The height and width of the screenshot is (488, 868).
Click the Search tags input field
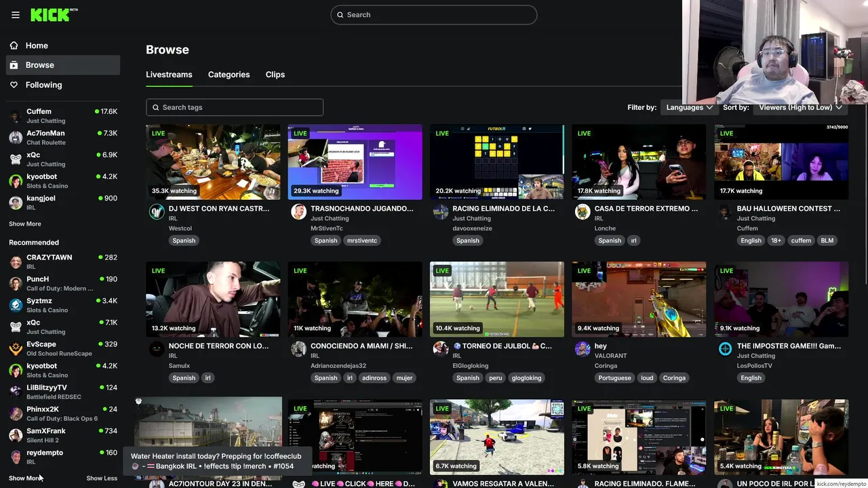click(235, 107)
